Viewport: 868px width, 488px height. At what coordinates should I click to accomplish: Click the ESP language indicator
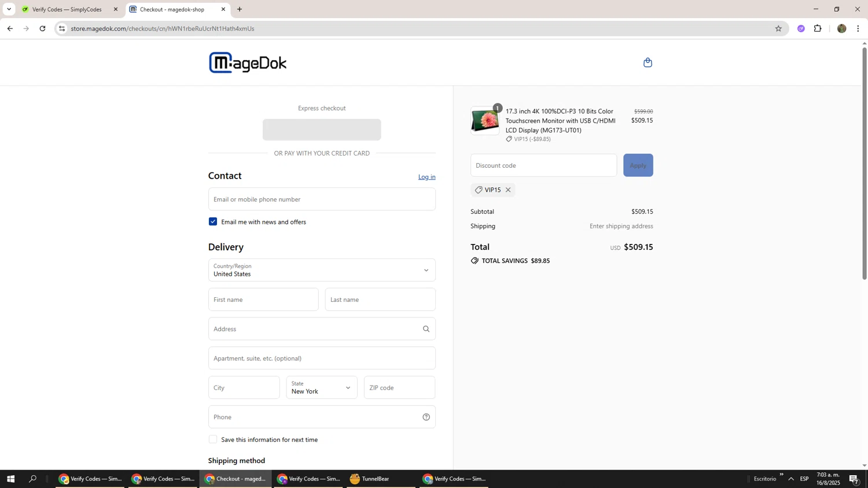coord(804,479)
